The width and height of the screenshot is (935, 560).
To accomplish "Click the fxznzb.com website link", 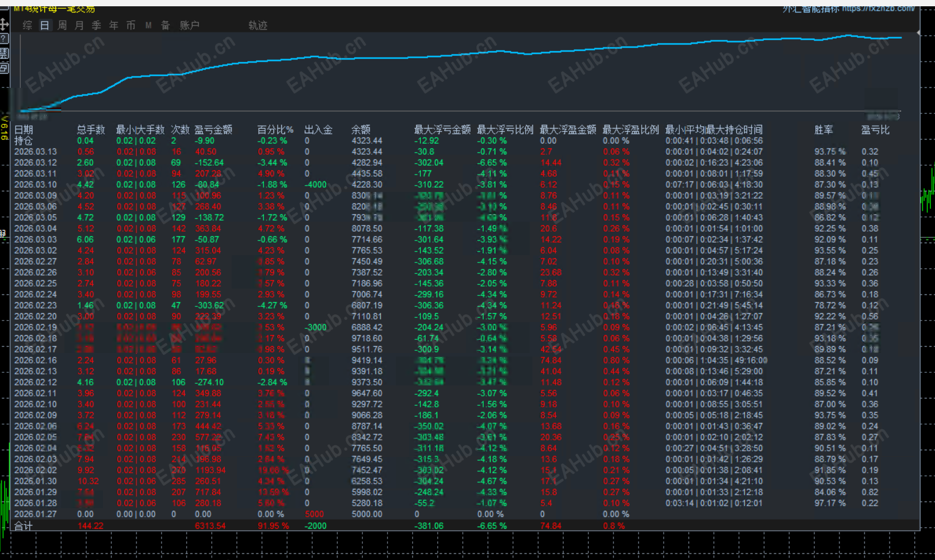I will pyautogui.click(x=878, y=9).
